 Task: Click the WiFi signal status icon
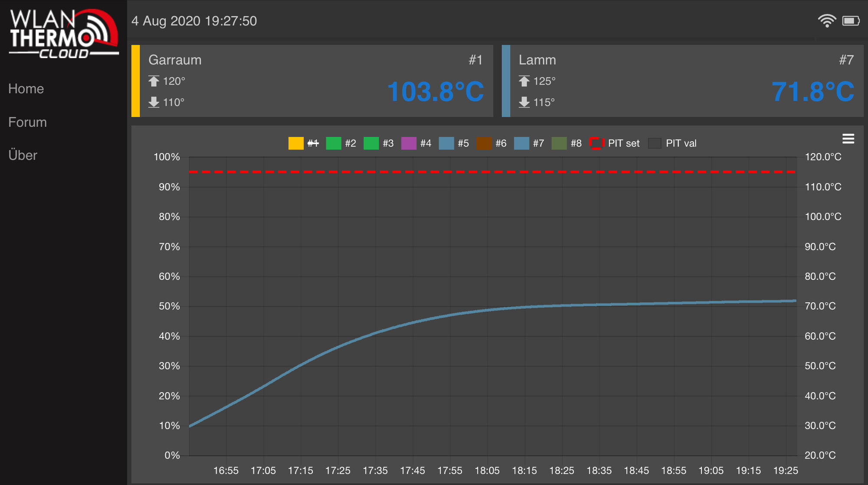coord(827,21)
